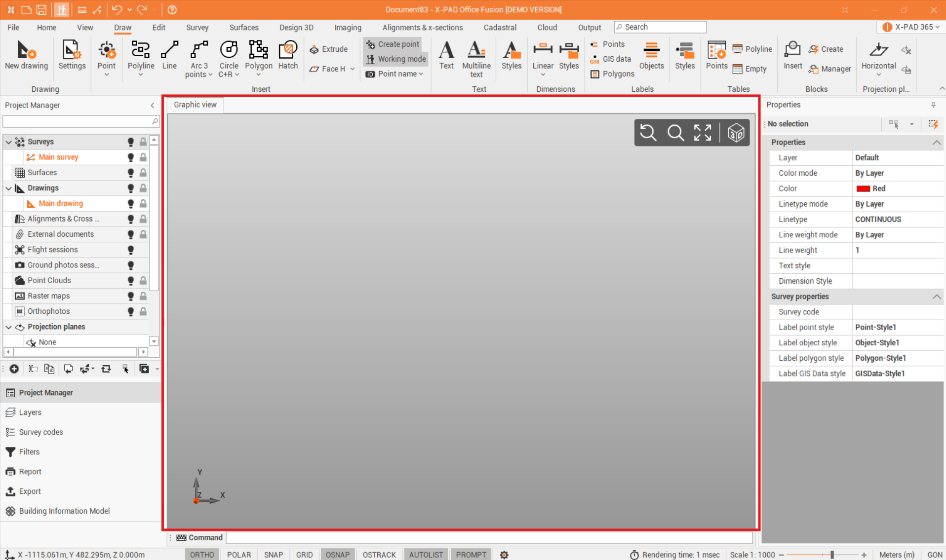Select the Hatch drawing tool
The height and width of the screenshot is (560, 946).
[288, 55]
